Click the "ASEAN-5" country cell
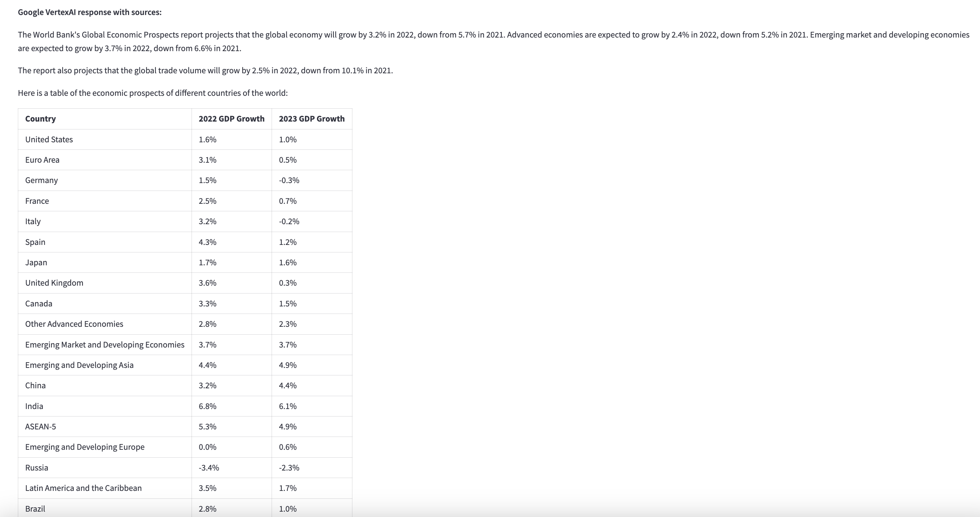The width and height of the screenshot is (980, 517). tap(40, 427)
